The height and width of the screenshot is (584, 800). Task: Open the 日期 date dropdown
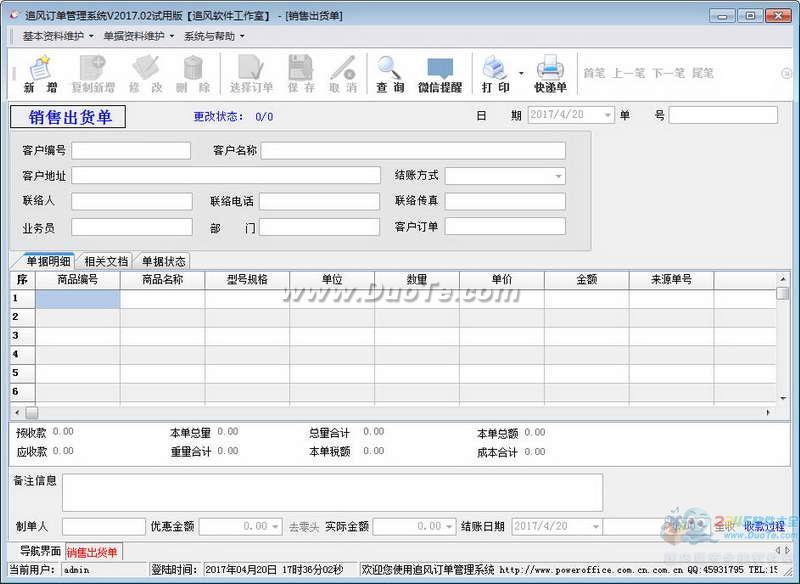[607, 115]
